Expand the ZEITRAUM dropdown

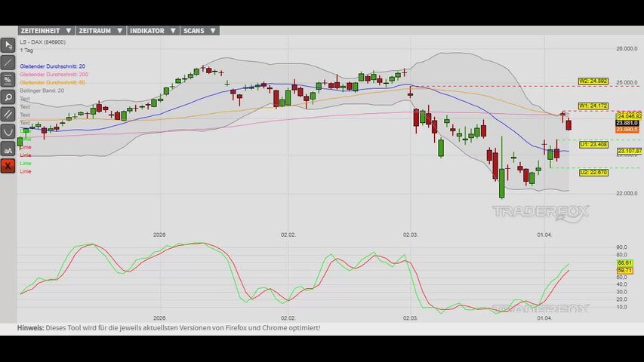(100, 31)
